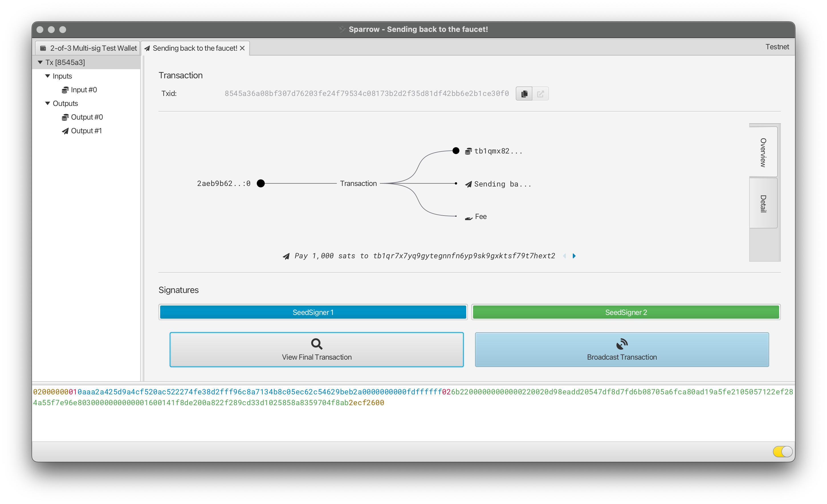
Task: Select Output #1 in the tree
Action: click(x=86, y=131)
